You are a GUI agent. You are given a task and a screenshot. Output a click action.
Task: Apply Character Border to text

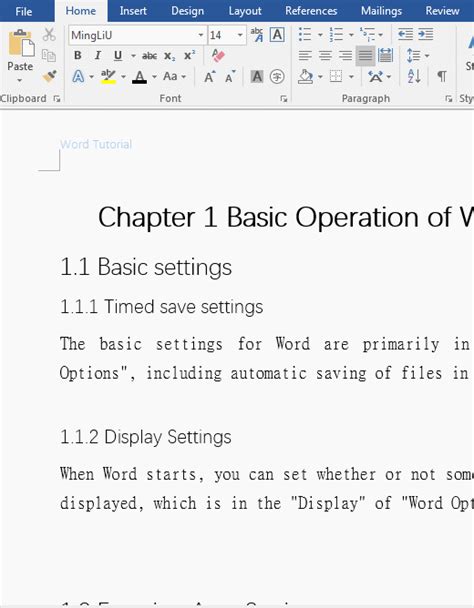click(x=277, y=35)
